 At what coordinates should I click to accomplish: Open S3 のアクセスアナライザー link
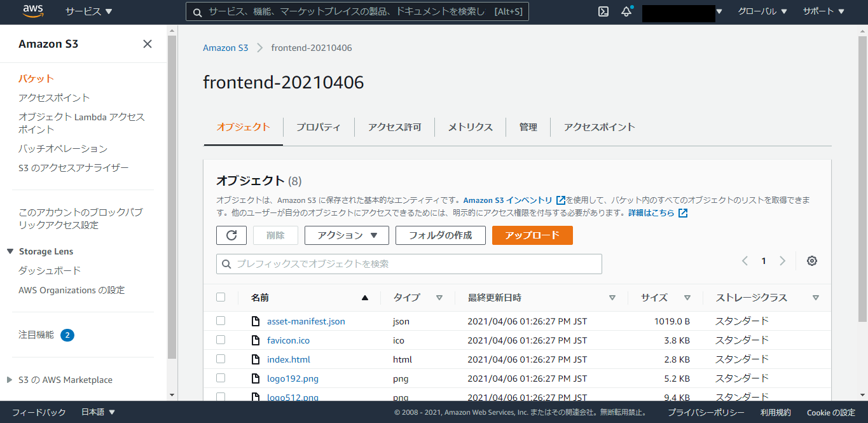tap(74, 168)
